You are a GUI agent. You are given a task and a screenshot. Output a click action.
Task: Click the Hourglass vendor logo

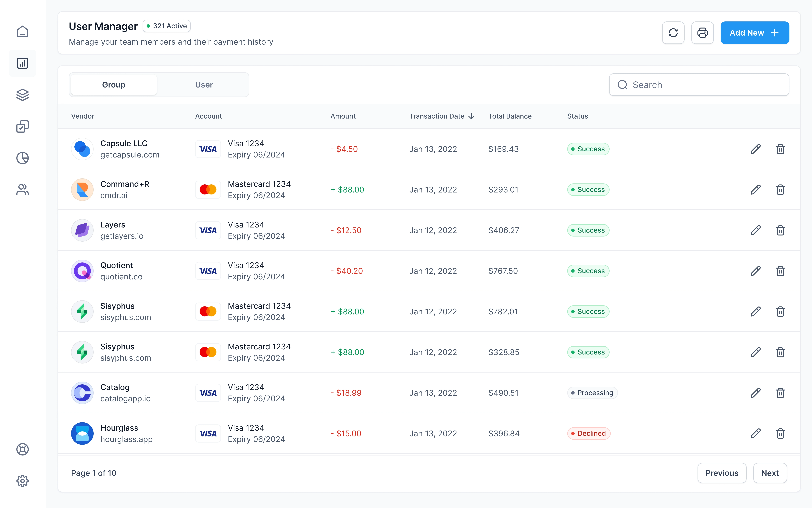coord(82,433)
